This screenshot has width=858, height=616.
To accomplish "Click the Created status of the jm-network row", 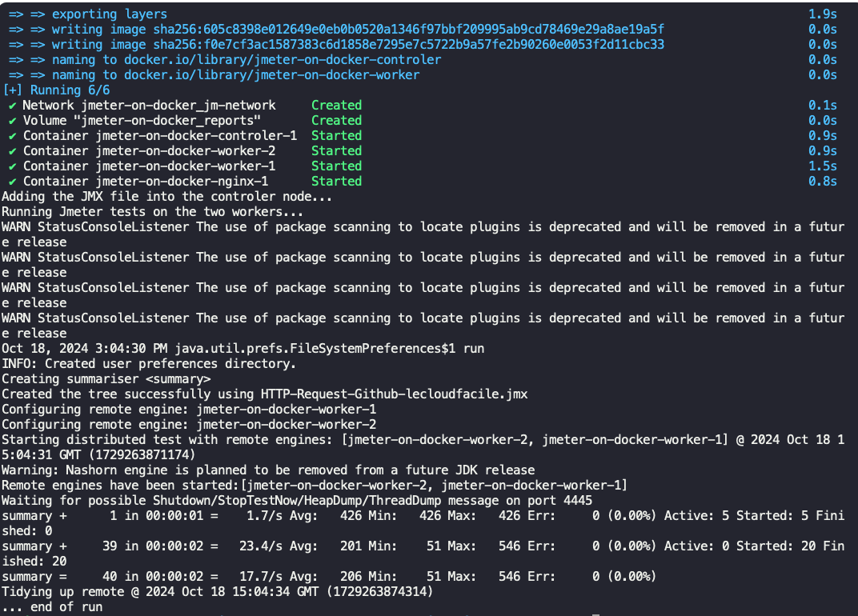I will [336, 106].
